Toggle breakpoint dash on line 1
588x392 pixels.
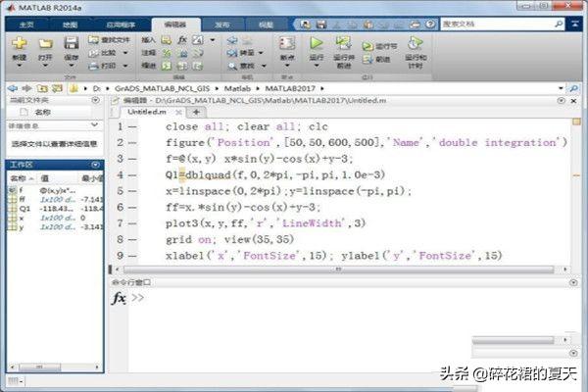click(x=132, y=127)
